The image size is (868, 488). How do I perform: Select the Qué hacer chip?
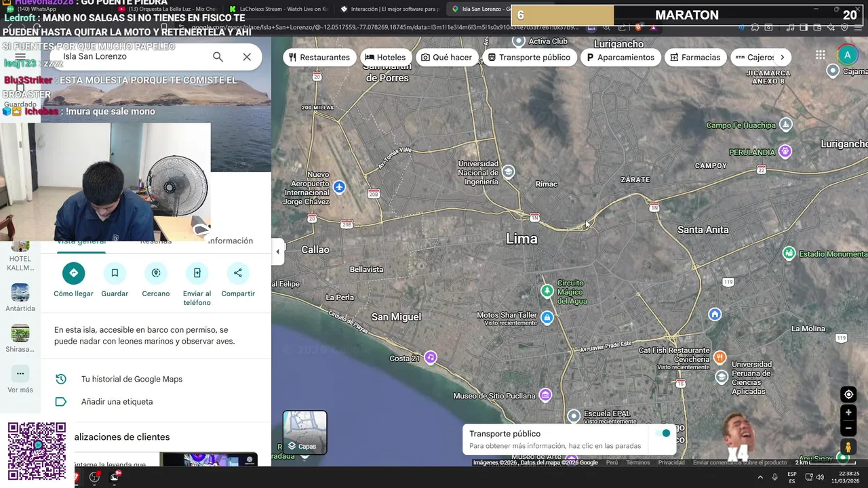tap(446, 58)
